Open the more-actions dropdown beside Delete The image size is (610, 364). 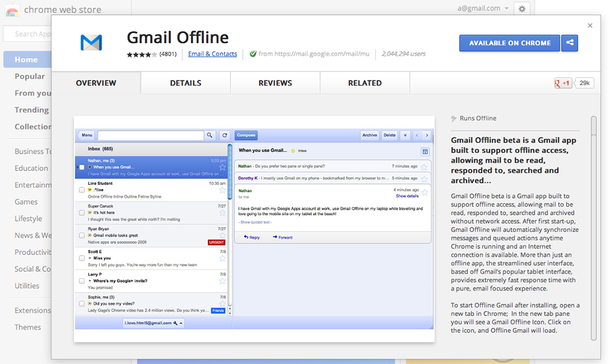pos(405,135)
